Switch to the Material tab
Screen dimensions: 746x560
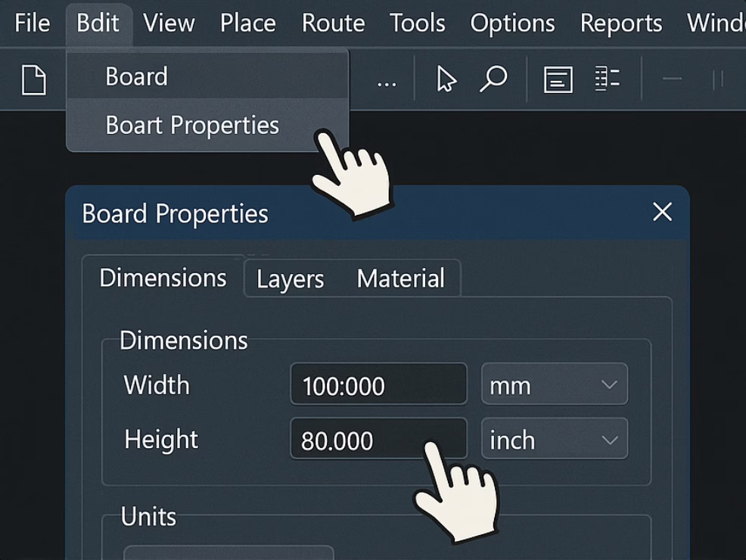tap(400, 278)
